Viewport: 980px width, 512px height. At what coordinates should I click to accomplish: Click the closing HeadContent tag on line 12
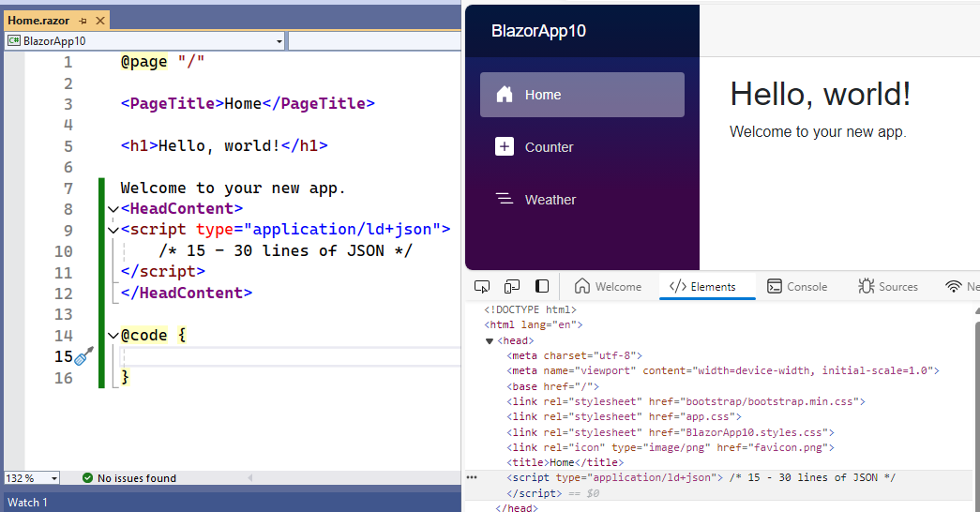pyautogui.click(x=187, y=294)
